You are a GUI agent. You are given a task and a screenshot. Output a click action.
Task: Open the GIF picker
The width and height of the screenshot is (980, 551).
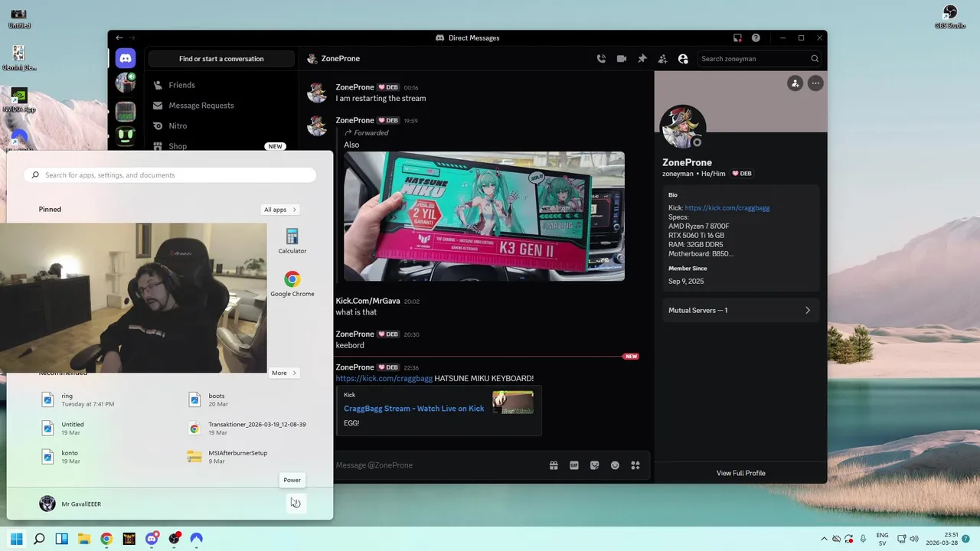coord(574,465)
